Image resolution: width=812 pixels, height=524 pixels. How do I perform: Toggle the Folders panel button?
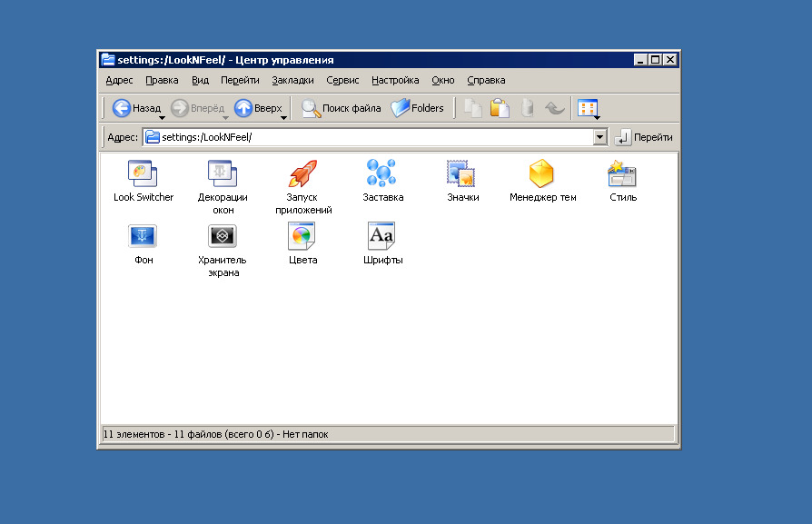point(418,108)
